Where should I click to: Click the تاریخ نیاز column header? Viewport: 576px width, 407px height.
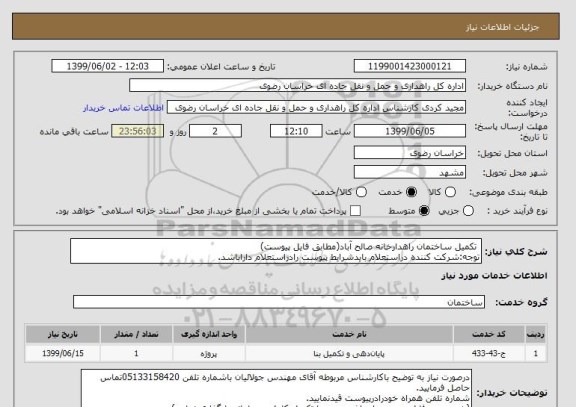(x=62, y=334)
